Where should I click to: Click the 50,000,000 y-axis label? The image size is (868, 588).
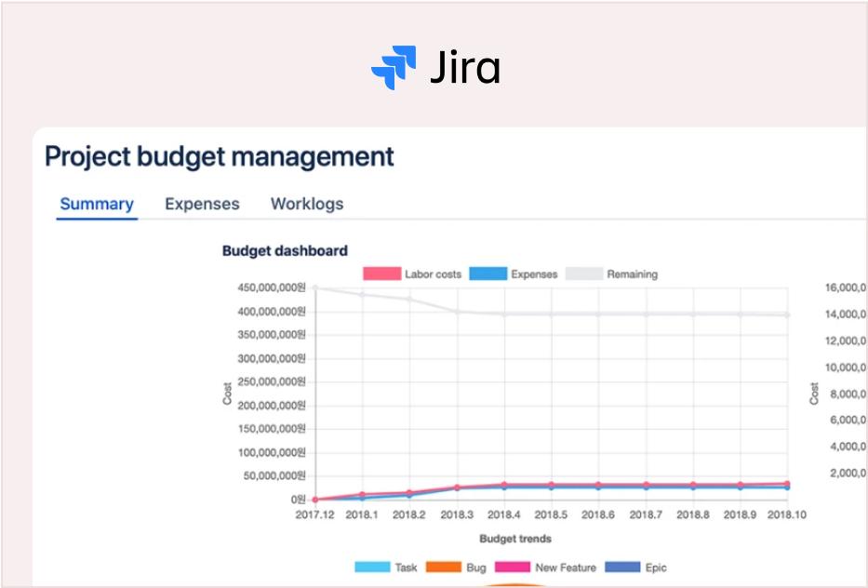coord(274,475)
